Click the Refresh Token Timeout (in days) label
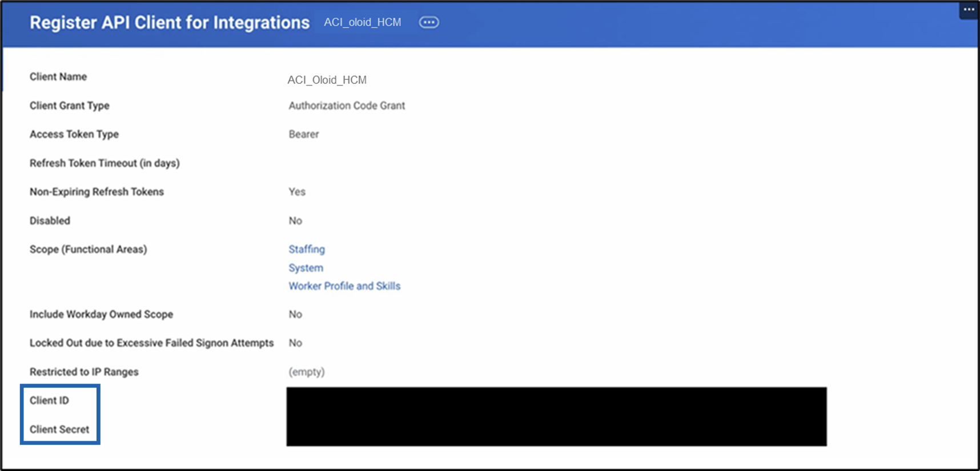Viewport: 980px width, 471px height. pos(105,163)
